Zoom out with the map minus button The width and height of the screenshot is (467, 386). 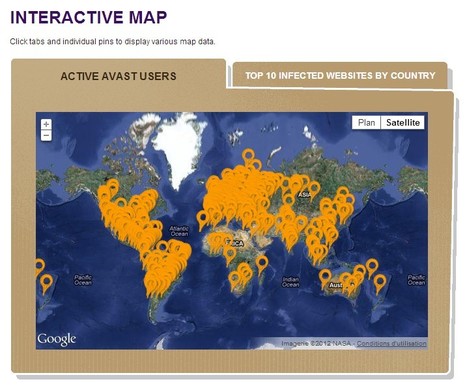tap(46, 135)
